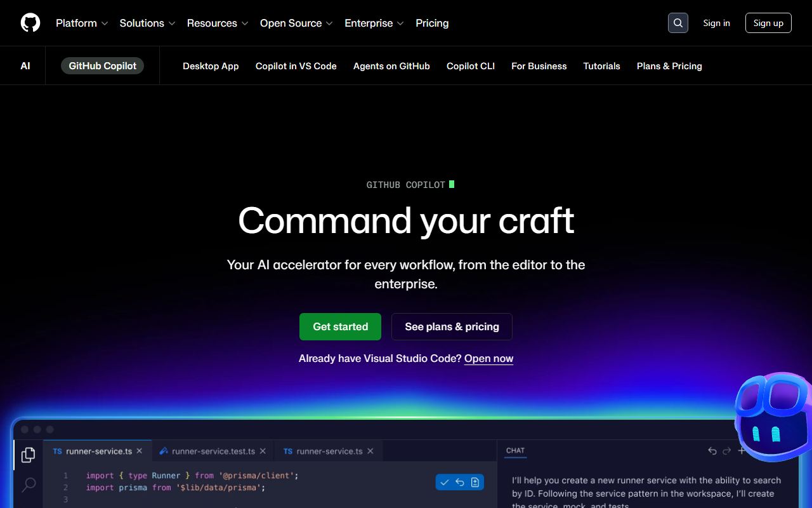
Task: Select the search magnifier in editor sidebar
Action: pos(29,486)
